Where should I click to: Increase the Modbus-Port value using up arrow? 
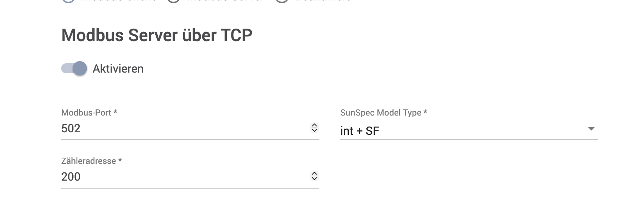click(x=314, y=125)
